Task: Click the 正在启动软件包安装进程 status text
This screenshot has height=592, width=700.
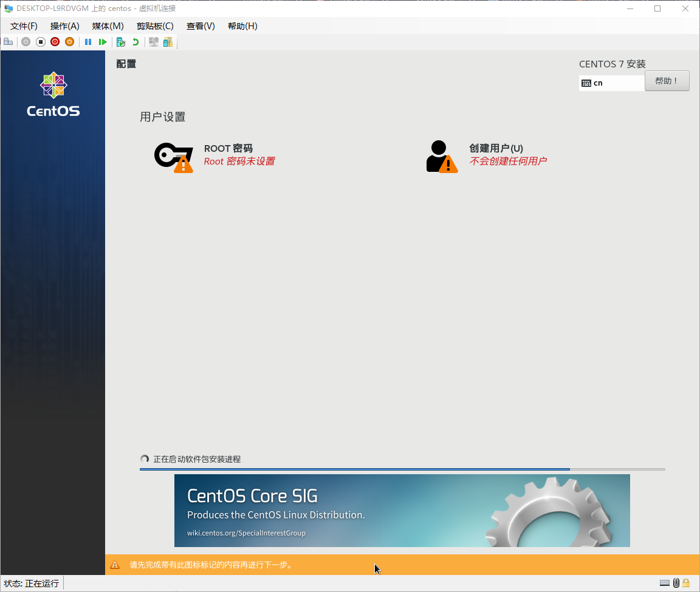Action: point(197,459)
